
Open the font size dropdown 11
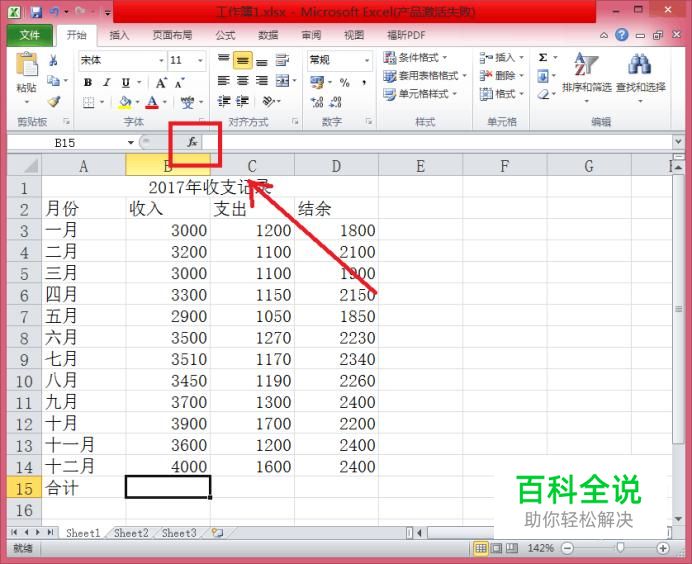[x=200, y=60]
